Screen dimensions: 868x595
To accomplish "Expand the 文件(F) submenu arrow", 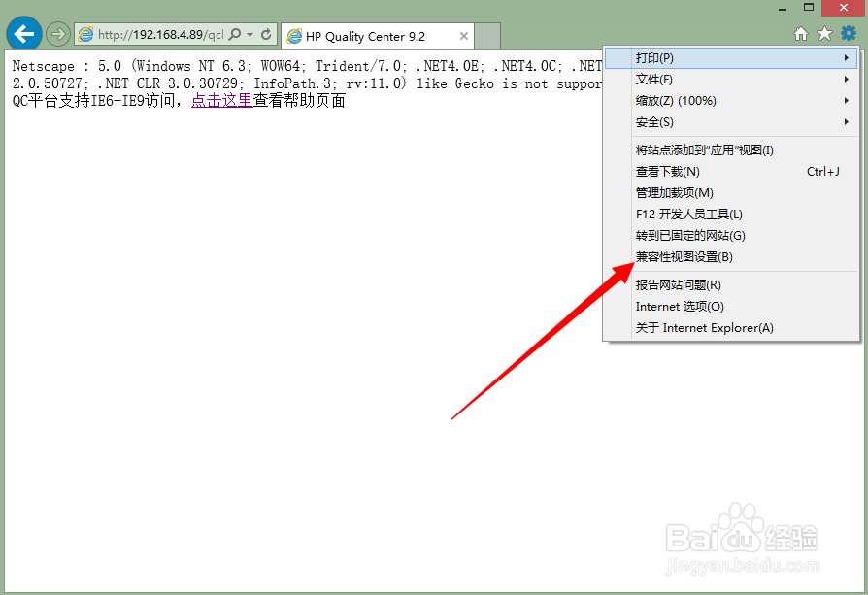I will coord(846,80).
